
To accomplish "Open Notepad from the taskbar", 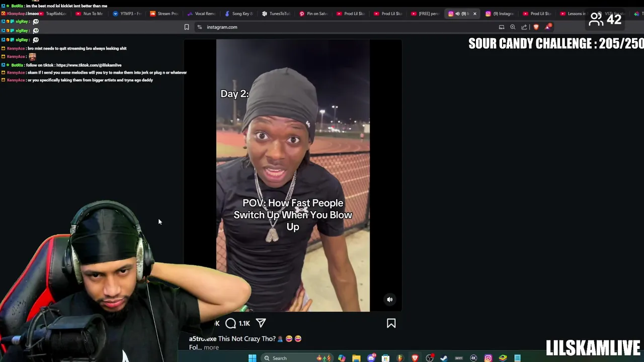I will [517, 358].
